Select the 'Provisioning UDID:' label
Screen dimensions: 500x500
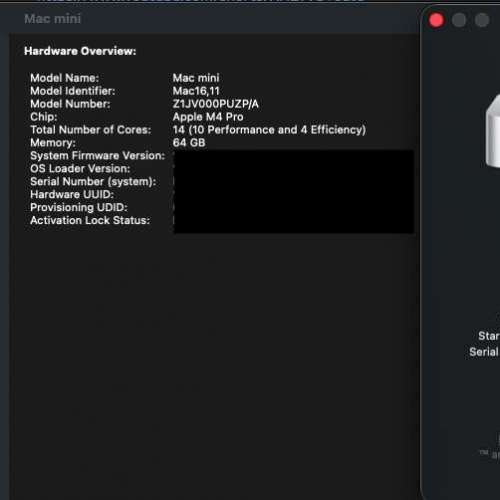tap(79, 207)
